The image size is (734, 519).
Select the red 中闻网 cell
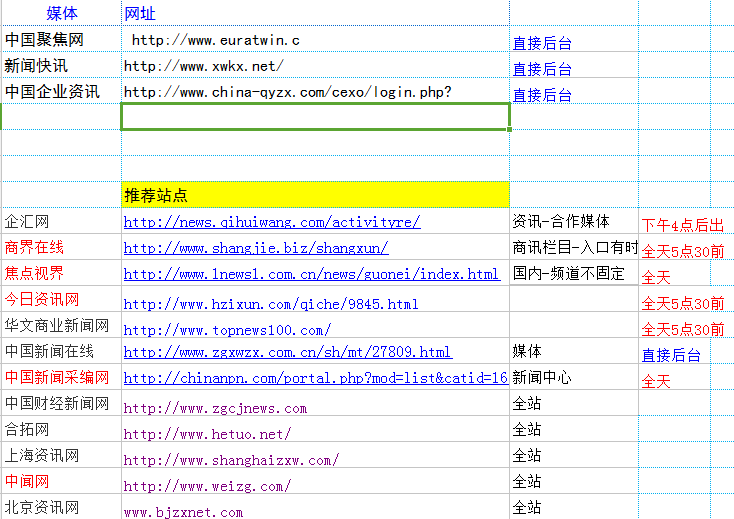coord(62,481)
